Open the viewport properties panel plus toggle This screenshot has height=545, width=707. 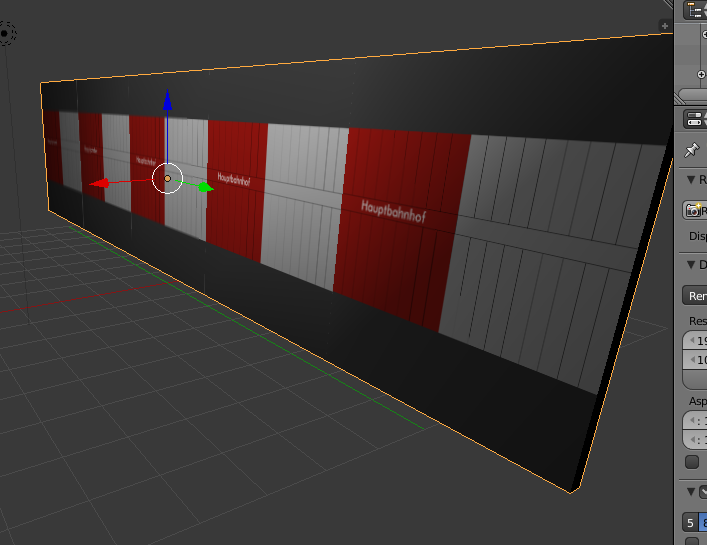[664, 26]
